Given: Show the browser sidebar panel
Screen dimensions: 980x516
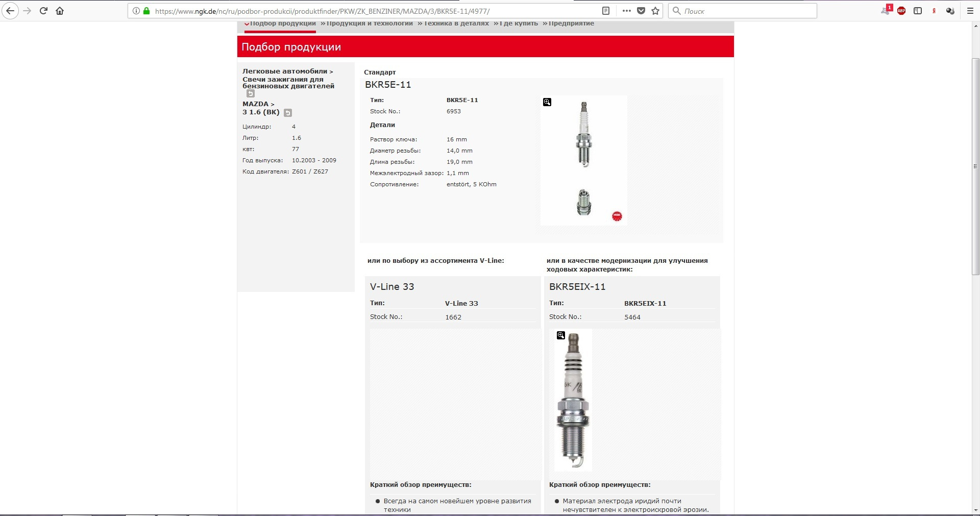Looking at the screenshot, I should [x=918, y=11].
